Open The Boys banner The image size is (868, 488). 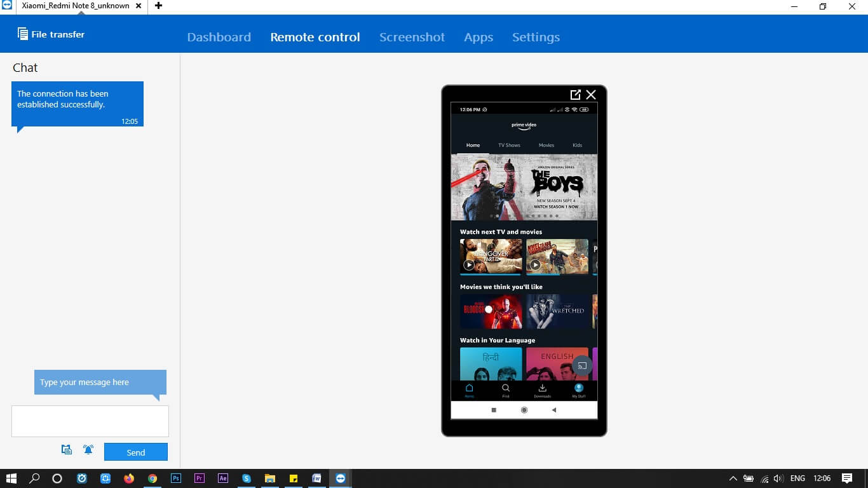524,187
